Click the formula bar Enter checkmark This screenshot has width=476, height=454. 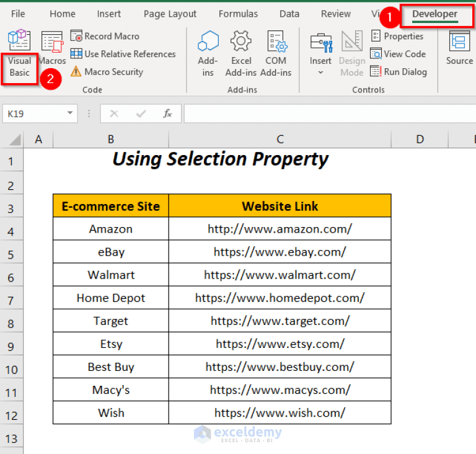[141, 113]
